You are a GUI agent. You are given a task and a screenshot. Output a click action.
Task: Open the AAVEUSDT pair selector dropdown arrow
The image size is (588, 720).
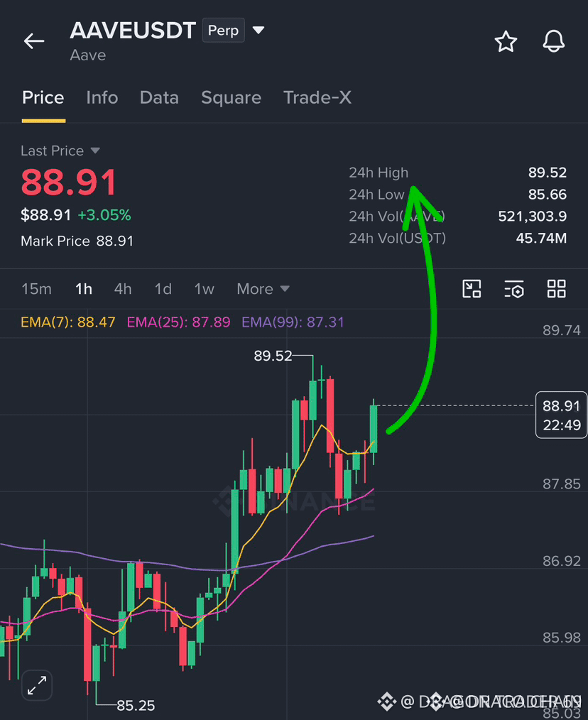[258, 31]
